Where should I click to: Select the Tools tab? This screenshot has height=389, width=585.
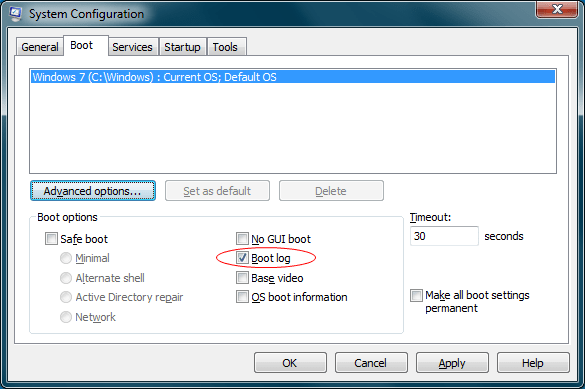225,47
